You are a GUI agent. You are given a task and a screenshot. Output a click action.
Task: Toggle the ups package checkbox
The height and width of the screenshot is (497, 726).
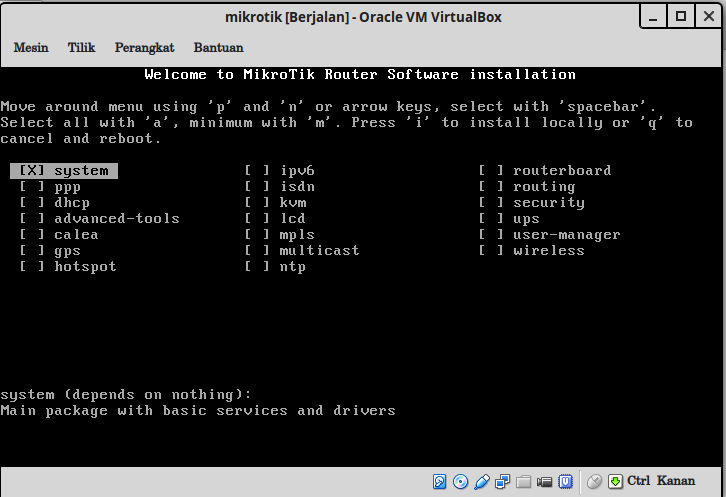tap(491, 219)
